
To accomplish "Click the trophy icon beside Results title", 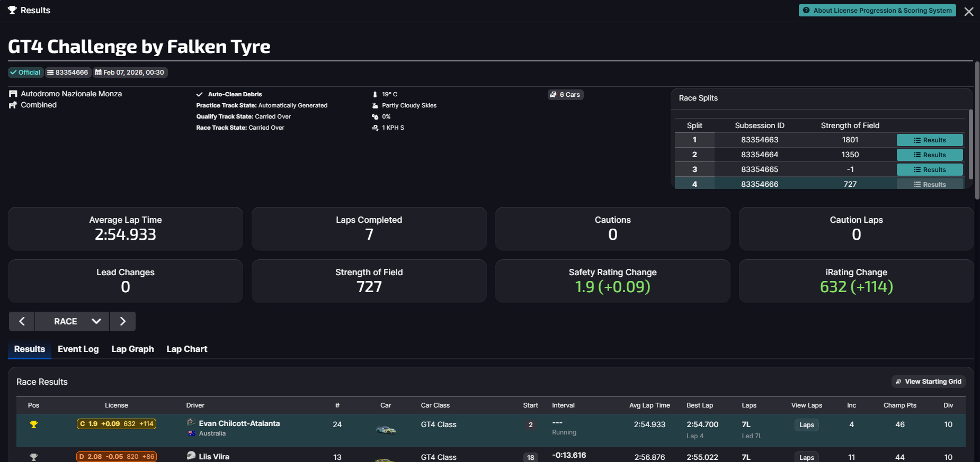I will (12, 11).
